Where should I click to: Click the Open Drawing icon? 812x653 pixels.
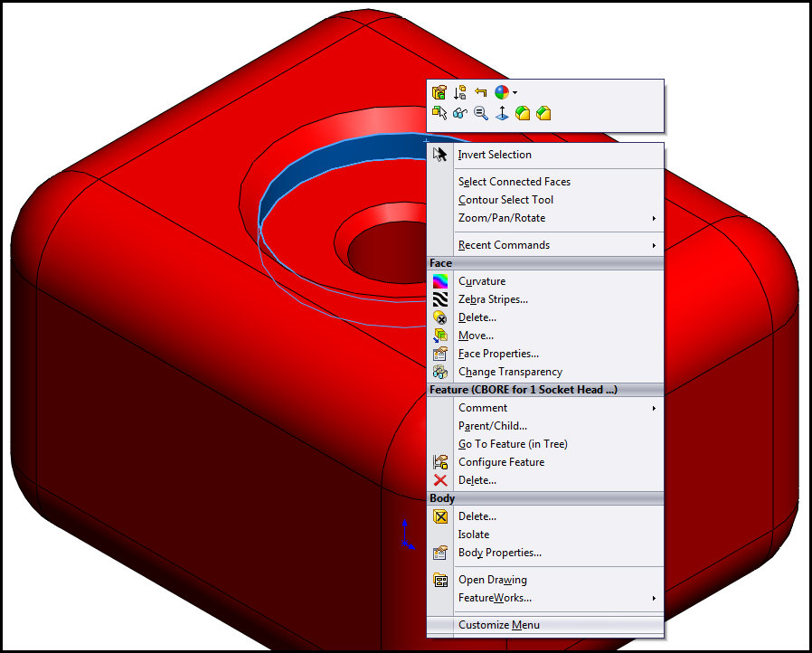click(x=440, y=580)
